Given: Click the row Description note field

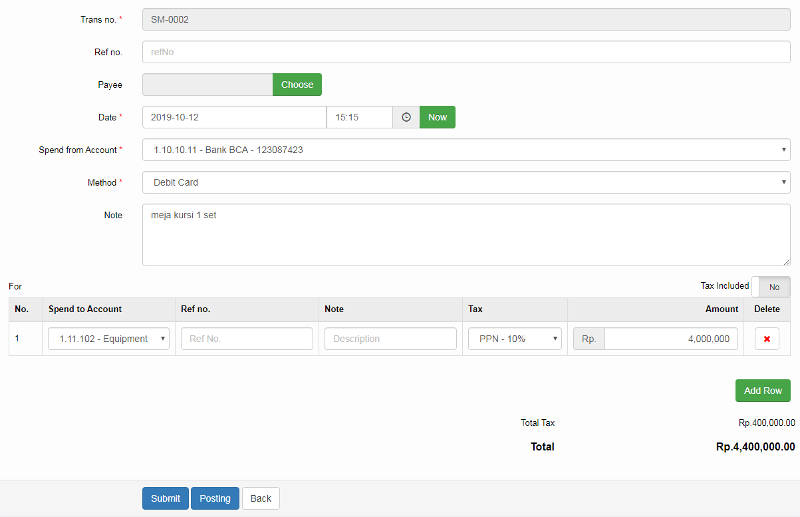Looking at the screenshot, I should tap(390, 339).
